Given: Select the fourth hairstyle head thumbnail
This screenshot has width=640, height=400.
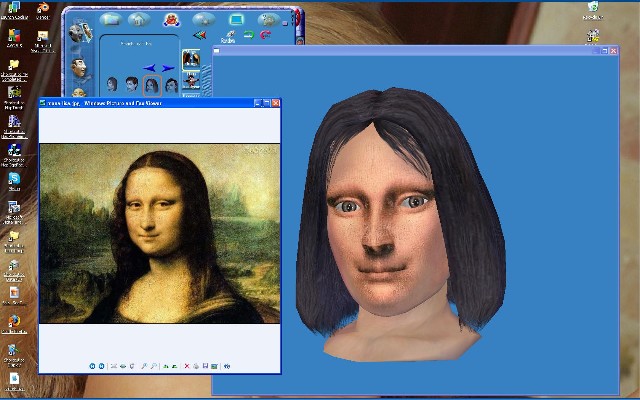Looking at the screenshot, I should tap(172, 85).
